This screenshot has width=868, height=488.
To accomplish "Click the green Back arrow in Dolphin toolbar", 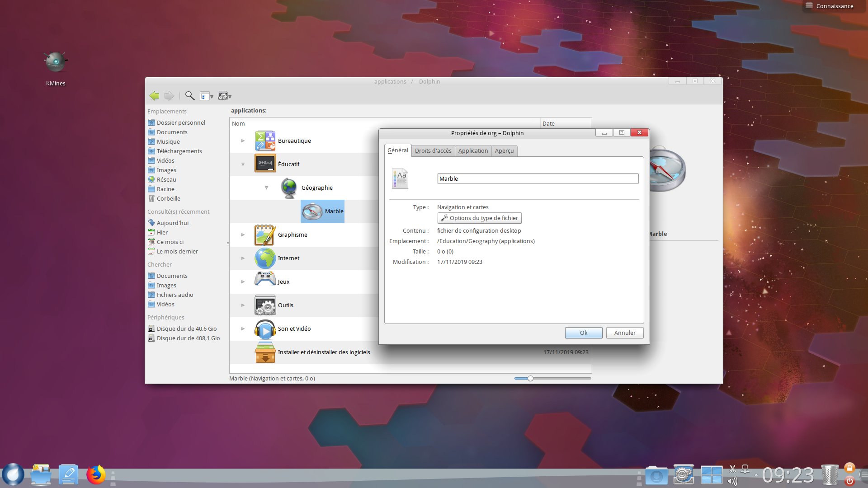I will pos(154,96).
